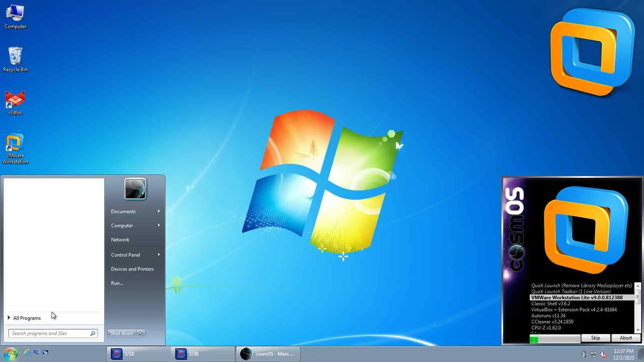The height and width of the screenshot is (362, 644).
Task: Click the Shut down button
Action: [122, 333]
